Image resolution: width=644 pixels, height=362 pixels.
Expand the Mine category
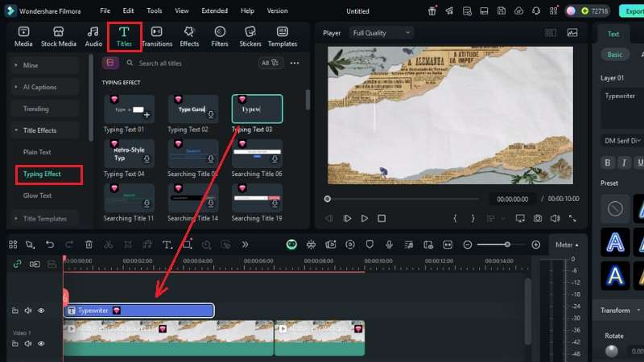(x=45, y=65)
